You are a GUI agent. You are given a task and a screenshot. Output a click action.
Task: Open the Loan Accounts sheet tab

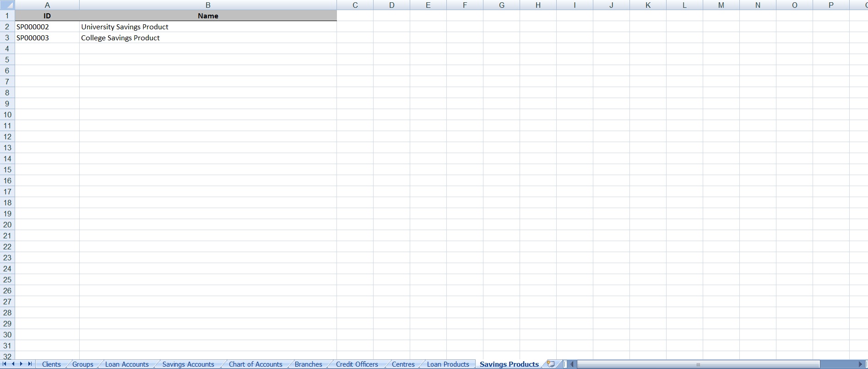[127, 364]
